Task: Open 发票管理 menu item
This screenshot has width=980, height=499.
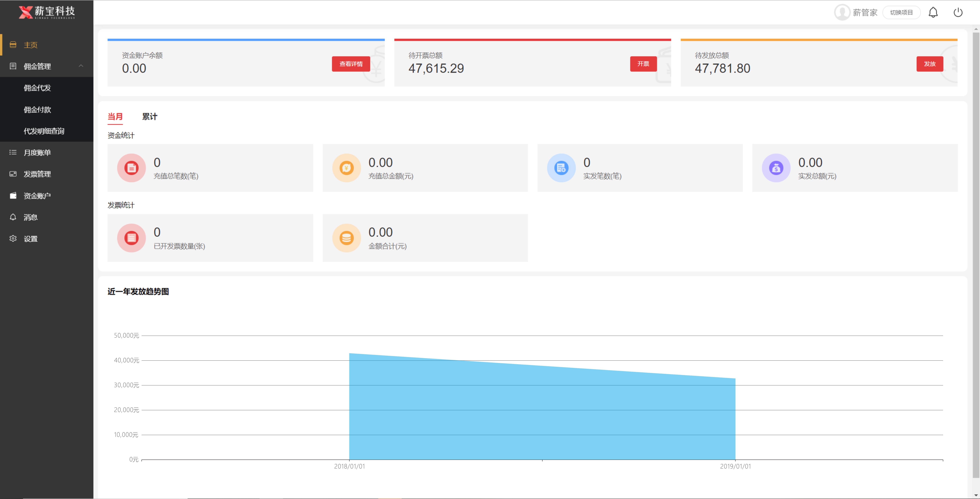Action: 47,174
